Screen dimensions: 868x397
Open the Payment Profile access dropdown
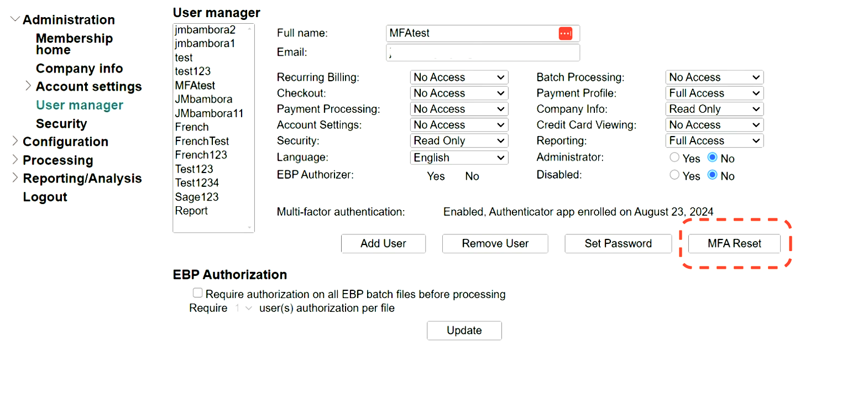(x=713, y=93)
